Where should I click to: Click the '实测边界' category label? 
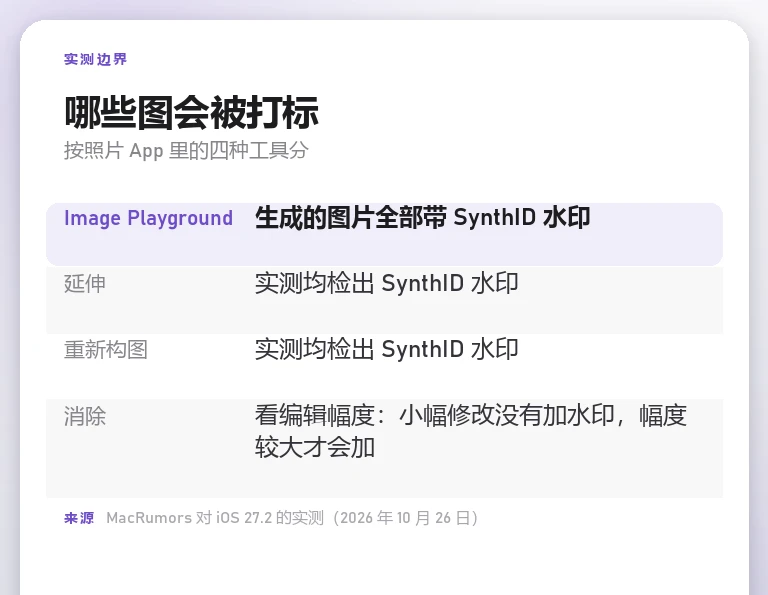96,59
